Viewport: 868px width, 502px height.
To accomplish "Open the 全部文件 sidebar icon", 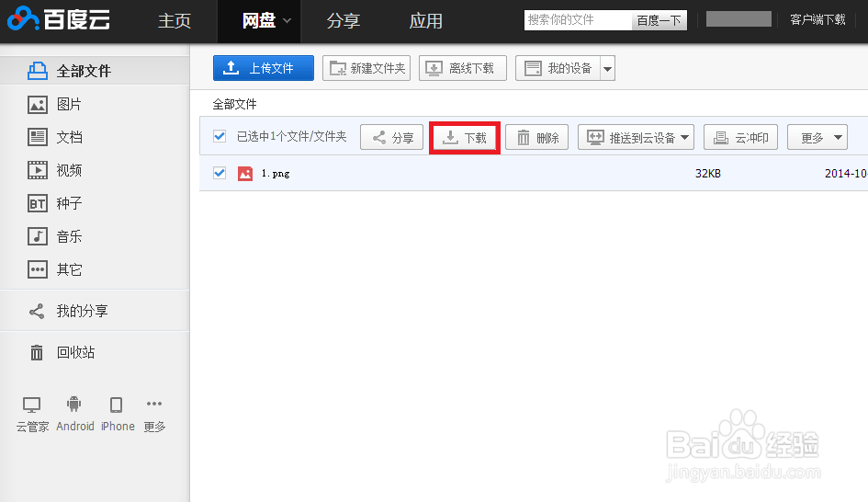I will [x=37, y=71].
